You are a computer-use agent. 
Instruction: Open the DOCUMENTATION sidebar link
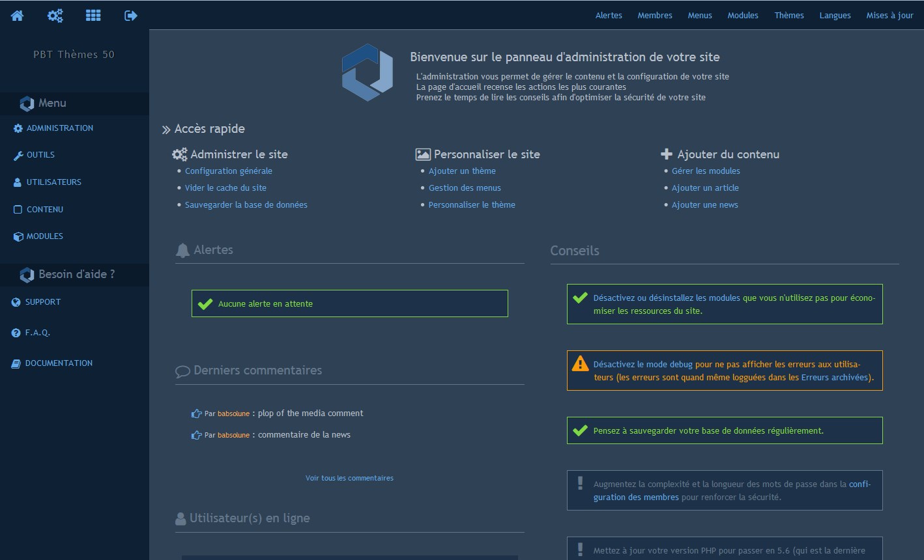tap(59, 363)
